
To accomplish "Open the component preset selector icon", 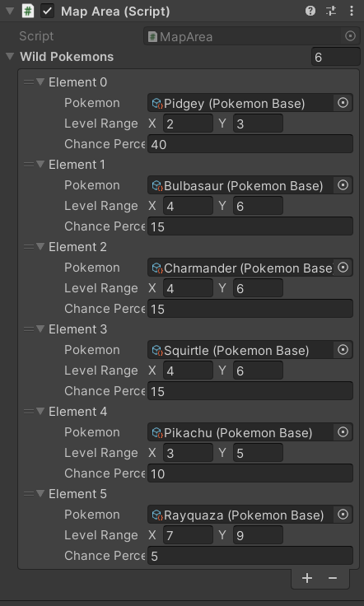I will (x=331, y=11).
